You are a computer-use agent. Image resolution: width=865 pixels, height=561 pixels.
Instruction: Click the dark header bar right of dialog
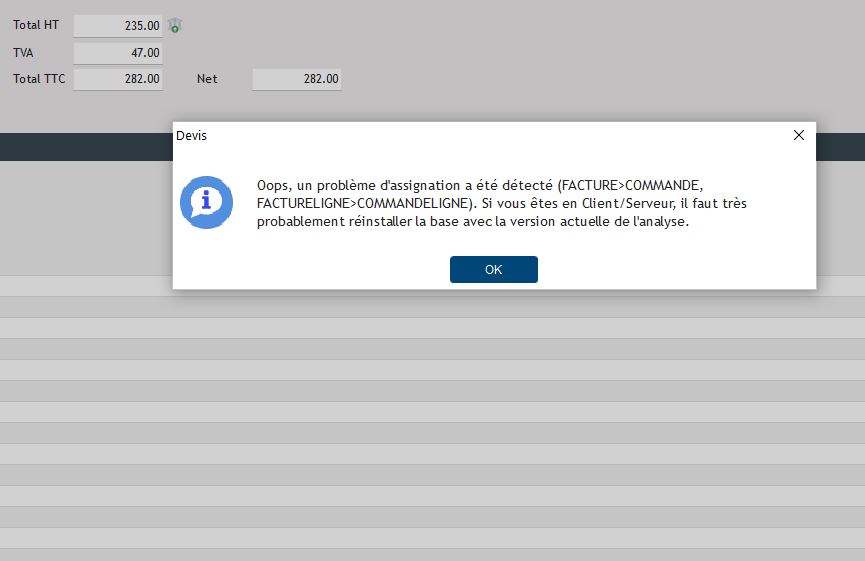pos(840,147)
